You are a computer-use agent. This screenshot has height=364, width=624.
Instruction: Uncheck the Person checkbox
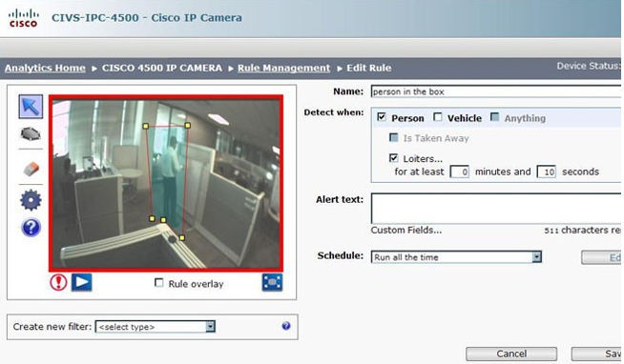tap(382, 117)
